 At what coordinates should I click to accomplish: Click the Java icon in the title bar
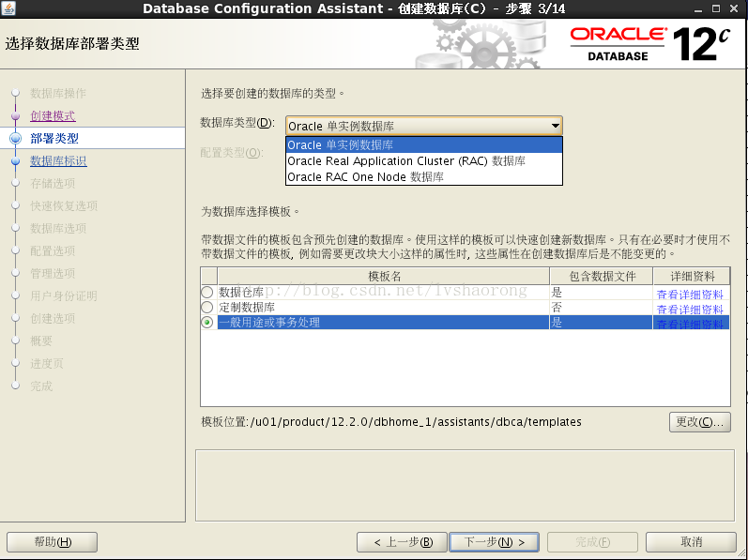pos(8,8)
